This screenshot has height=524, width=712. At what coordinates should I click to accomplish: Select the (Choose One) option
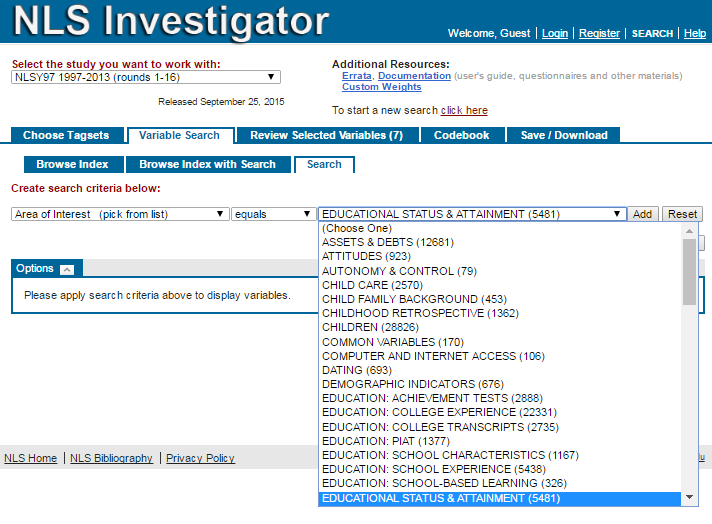(x=499, y=228)
